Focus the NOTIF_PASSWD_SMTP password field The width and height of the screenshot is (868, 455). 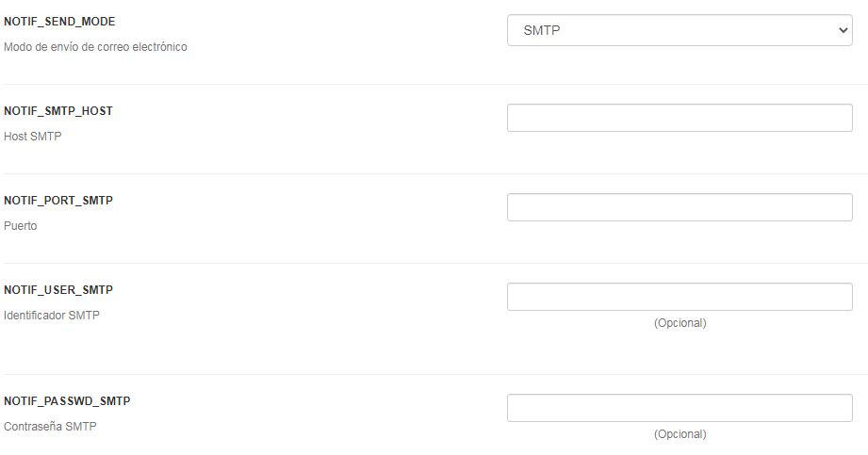pos(680,408)
